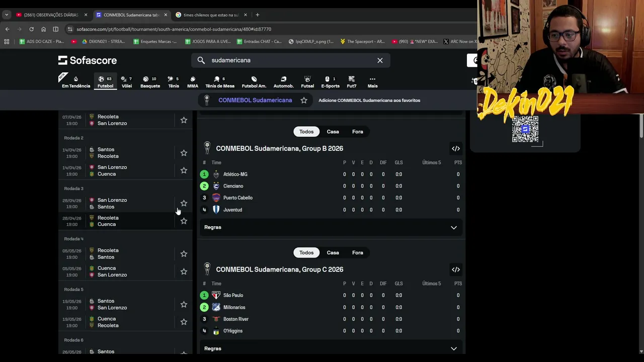Open Group C embed code icon
This screenshot has width=644, height=362.
(x=456, y=269)
